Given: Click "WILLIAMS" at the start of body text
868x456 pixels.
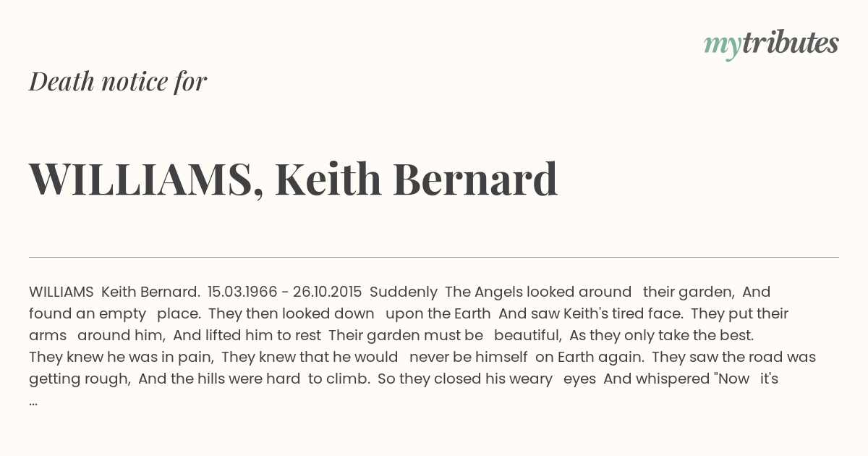Looking at the screenshot, I should [x=61, y=292].
